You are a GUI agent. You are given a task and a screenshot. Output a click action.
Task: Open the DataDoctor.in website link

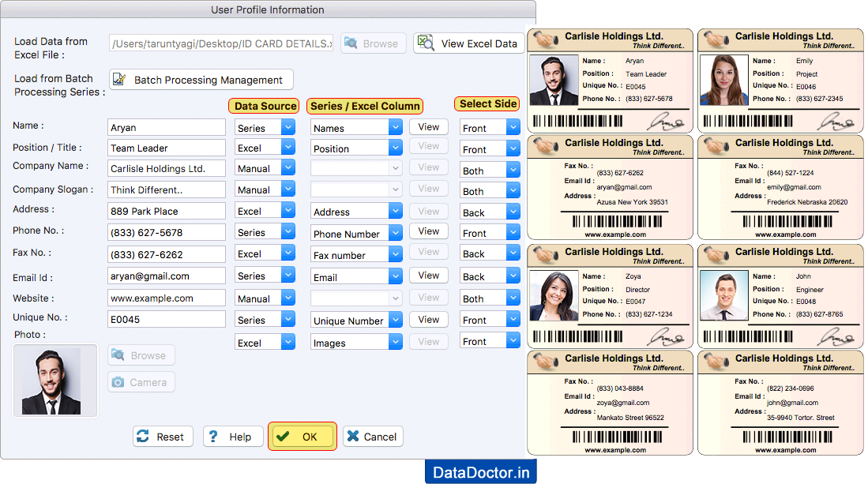click(x=479, y=471)
